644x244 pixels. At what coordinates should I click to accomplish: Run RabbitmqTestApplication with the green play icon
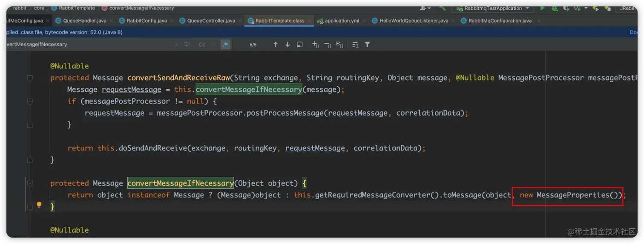point(542,8)
